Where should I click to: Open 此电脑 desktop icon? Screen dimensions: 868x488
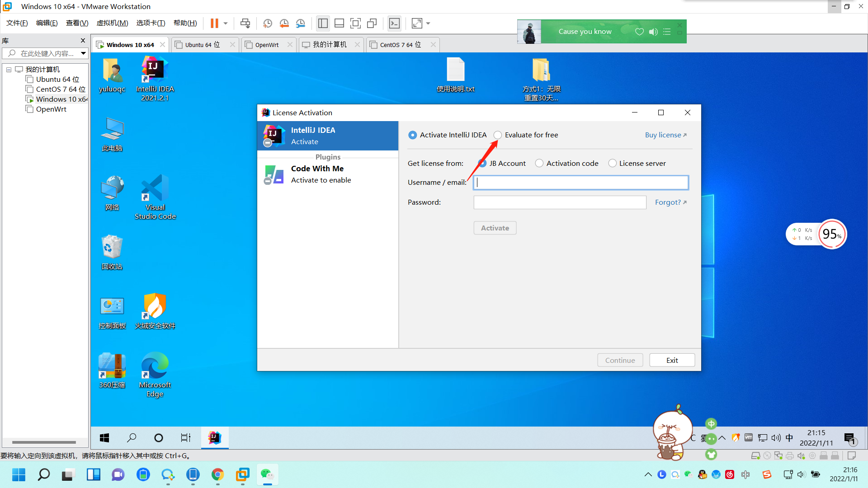pyautogui.click(x=112, y=134)
